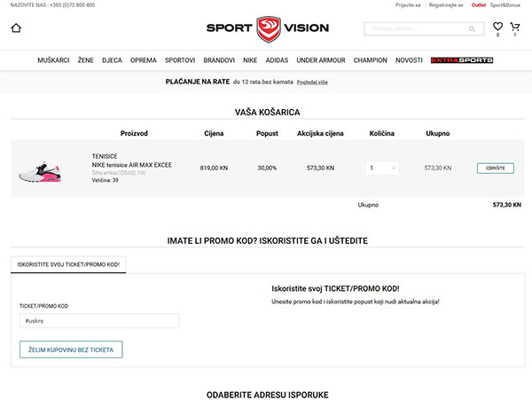532x400 pixels.
Task: Click the discount value 30,00%
Action: (267, 168)
